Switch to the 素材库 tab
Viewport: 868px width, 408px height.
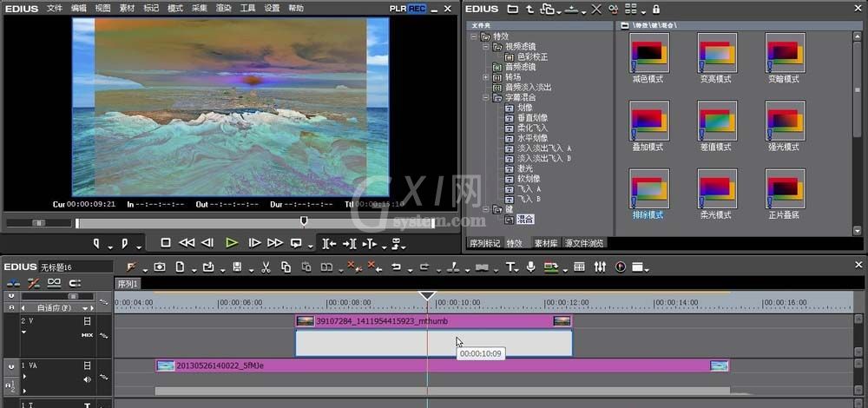click(544, 243)
